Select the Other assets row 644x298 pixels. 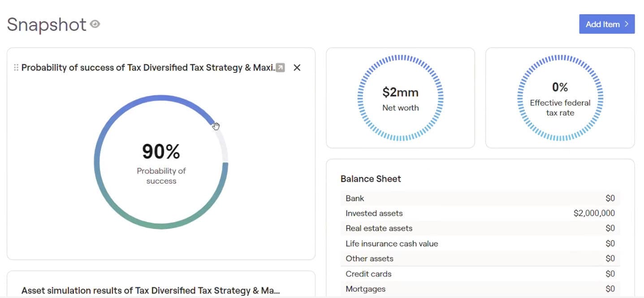[480, 259]
